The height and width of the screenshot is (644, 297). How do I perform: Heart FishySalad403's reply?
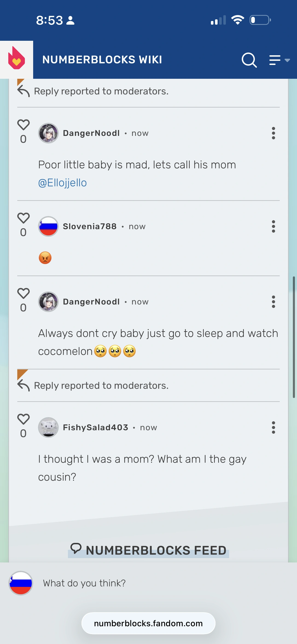(x=23, y=419)
